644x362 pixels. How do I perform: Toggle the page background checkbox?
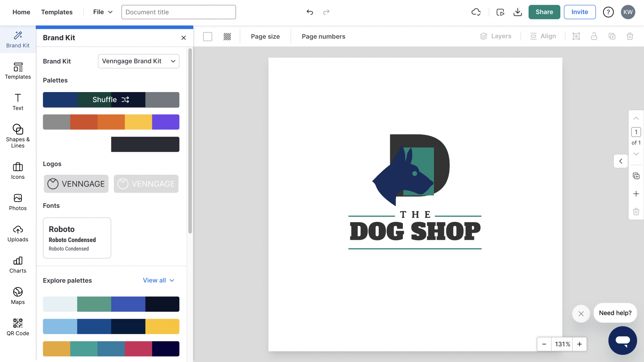click(x=208, y=36)
